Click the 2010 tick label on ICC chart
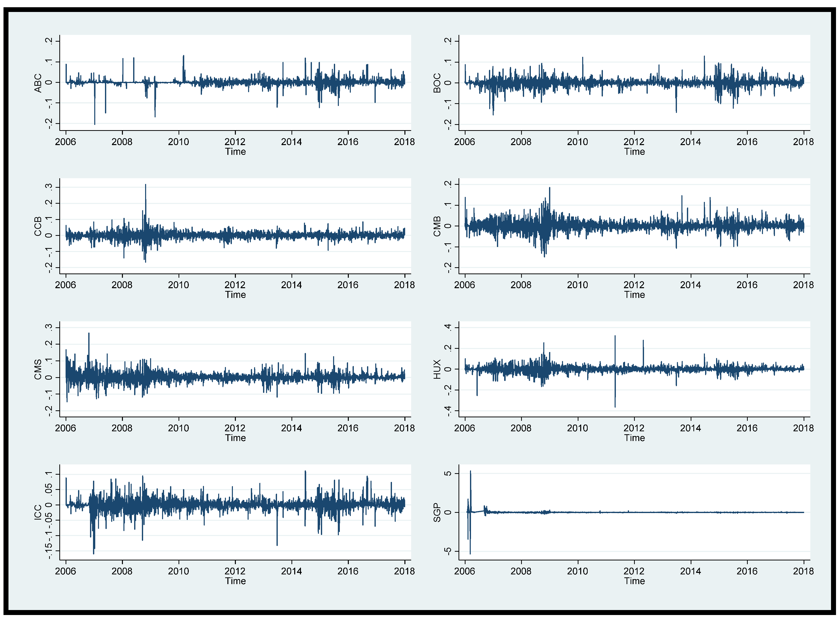This screenshot has width=840, height=619. tap(178, 571)
